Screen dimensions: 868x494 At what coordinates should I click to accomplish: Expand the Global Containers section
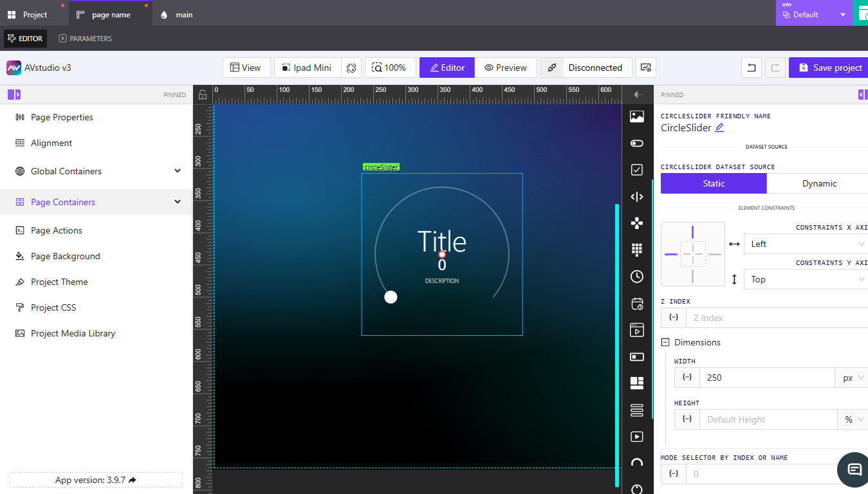click(178, 171)
